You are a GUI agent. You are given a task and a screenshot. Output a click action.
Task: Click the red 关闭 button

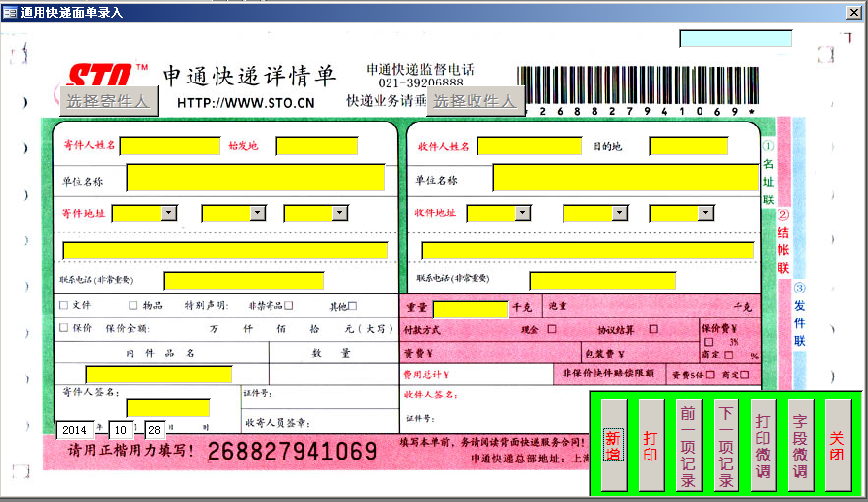click(x=837, y=446)
